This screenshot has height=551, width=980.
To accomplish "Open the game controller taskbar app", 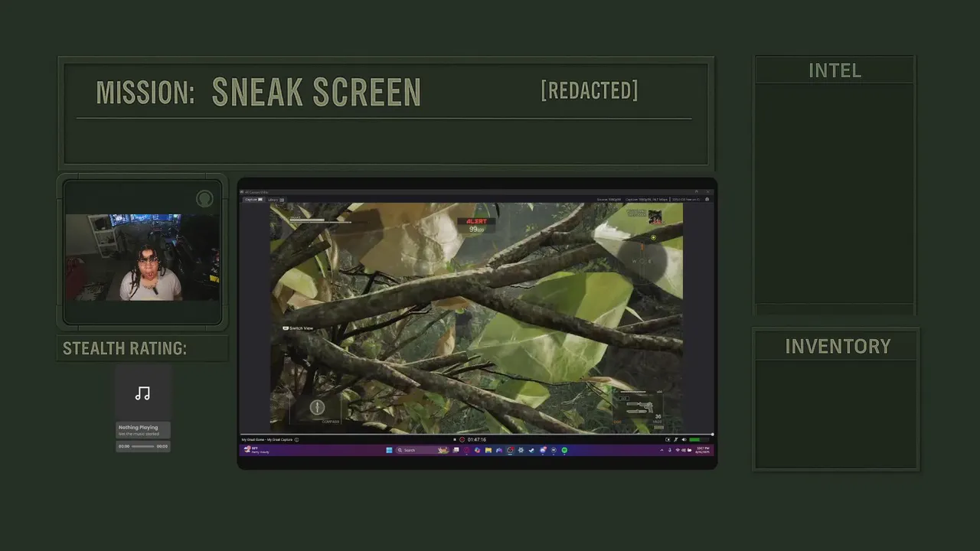I will (498, 450).
